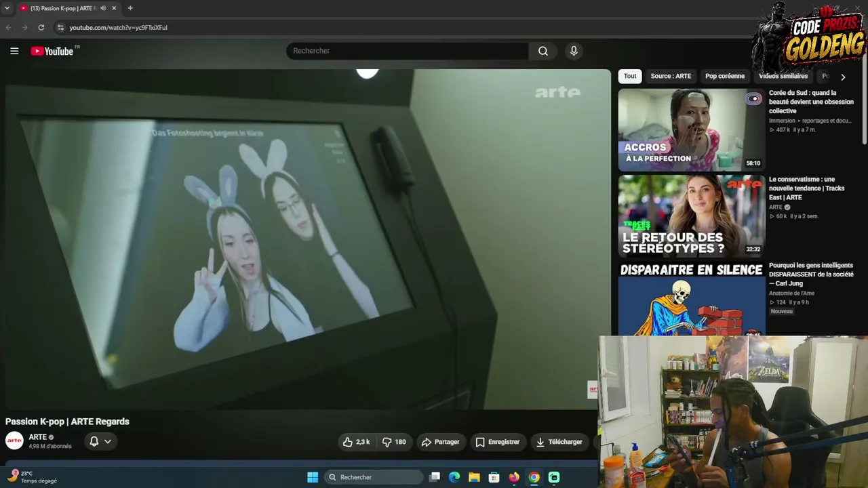Expand the notification bell options dropdown
Screen dimensions: 868x488
108,441
